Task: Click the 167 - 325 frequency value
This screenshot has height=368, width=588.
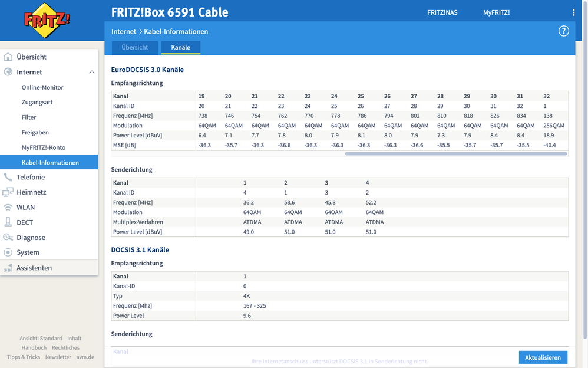Action: pos(255,306)
